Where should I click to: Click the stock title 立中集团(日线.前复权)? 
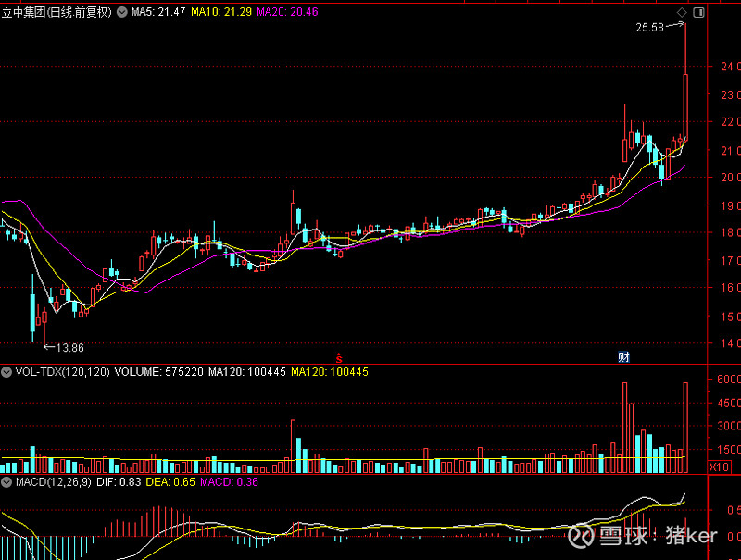point(57,12)
